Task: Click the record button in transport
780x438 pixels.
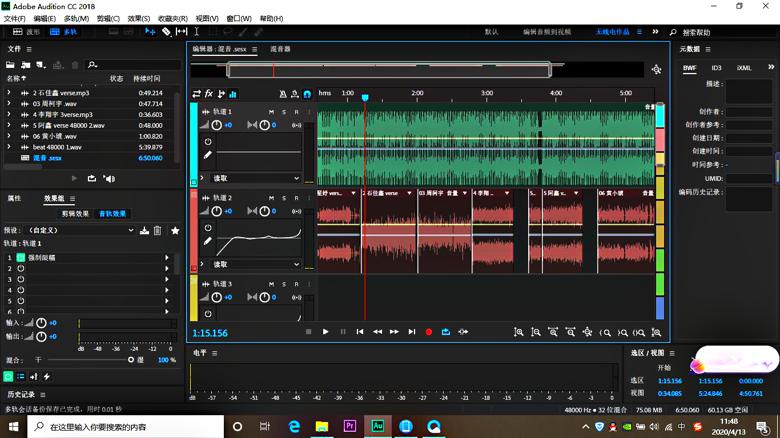Action: click(429, 332)
